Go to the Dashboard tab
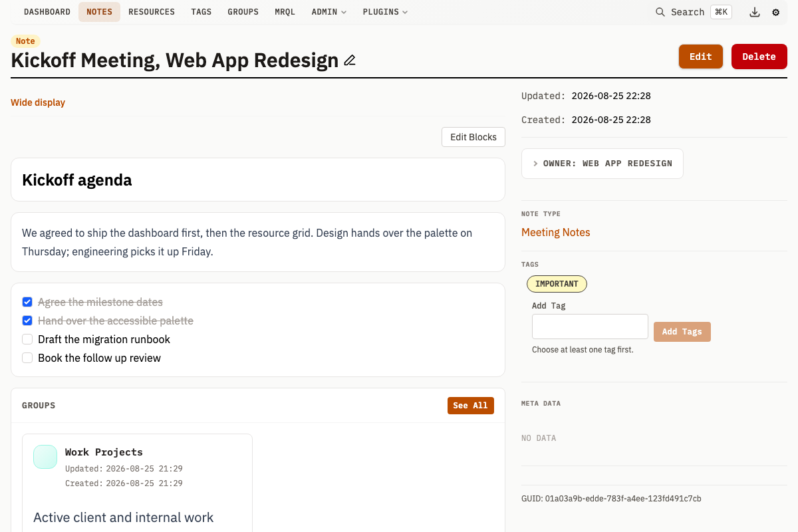The height and width of the screenshot is (532, 798). click(x=47, y=12)
